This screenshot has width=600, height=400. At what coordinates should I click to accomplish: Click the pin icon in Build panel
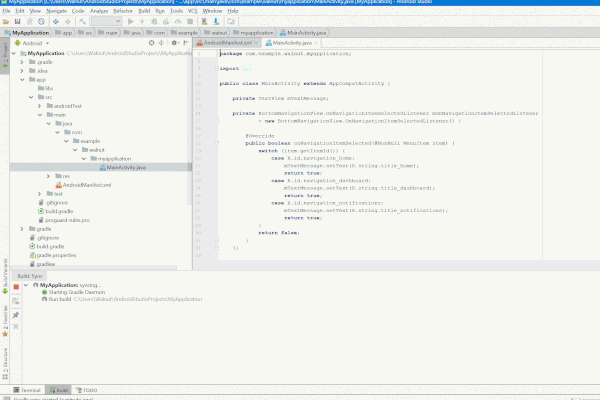pyautogui.click(x=16, y=315)
